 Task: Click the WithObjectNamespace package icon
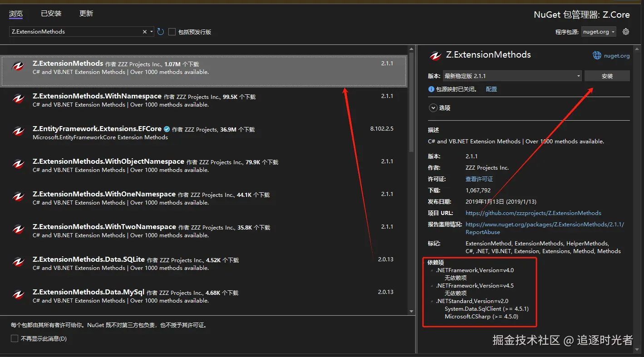(18, 164)
